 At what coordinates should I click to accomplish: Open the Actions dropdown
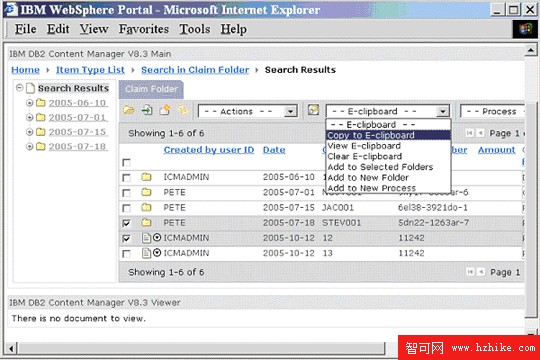coord(248,111)
